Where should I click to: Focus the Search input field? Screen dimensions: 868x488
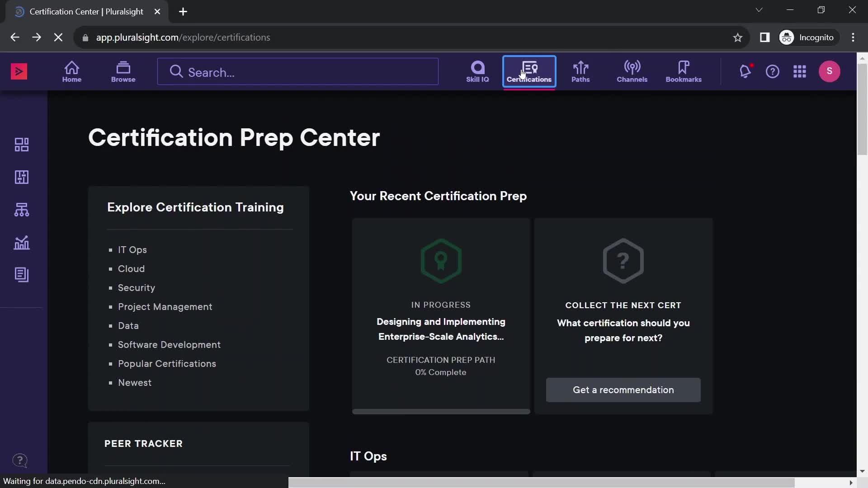pyautogui.click(x=298, y=71)
